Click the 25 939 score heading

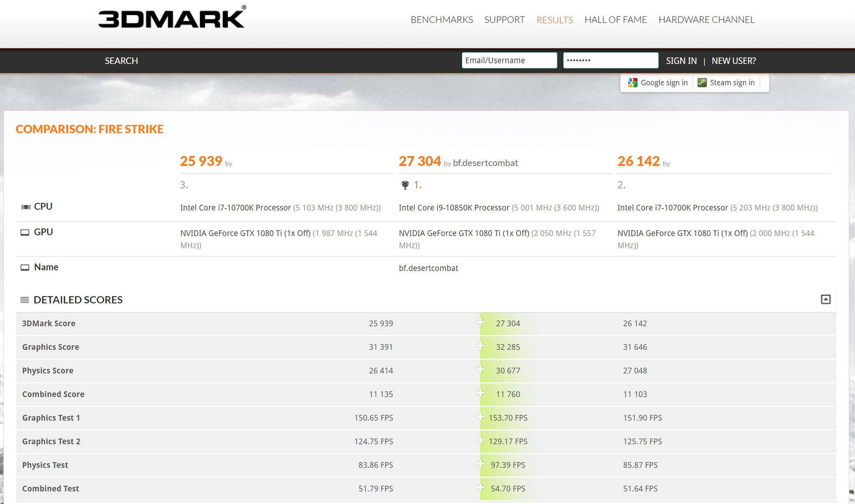tap(201, 161)
